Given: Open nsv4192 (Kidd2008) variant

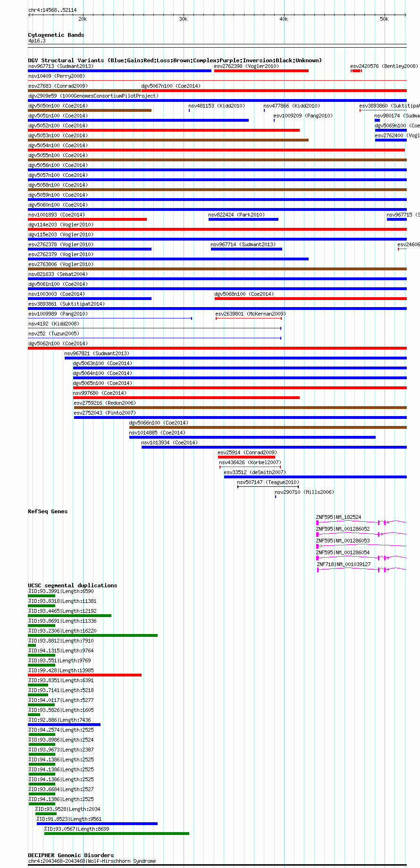Looking at the screenshot, I should tap(155, 328).
